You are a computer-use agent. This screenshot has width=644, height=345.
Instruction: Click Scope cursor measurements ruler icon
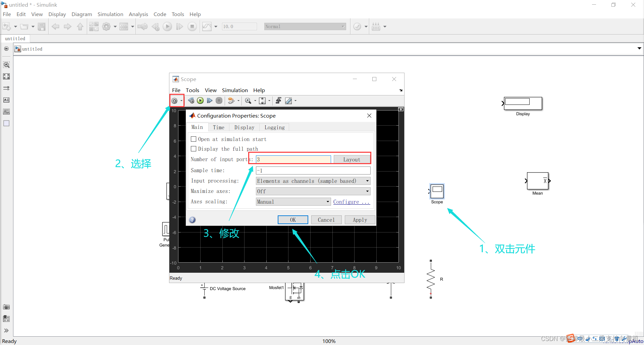pos(288,101)
